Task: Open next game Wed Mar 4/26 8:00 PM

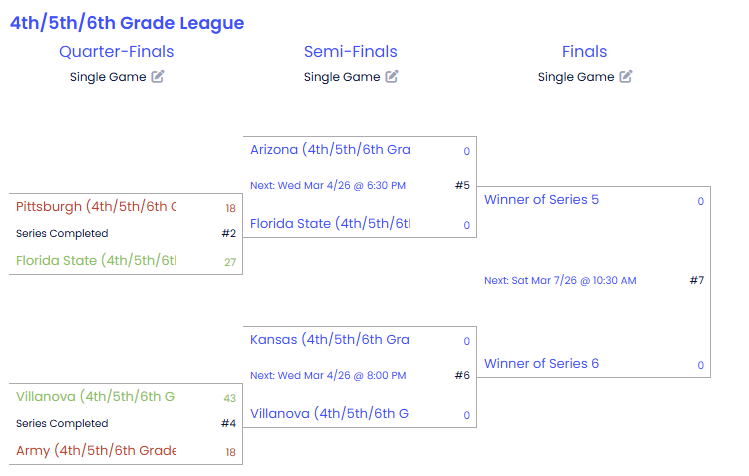Action: tap(328, 375)
